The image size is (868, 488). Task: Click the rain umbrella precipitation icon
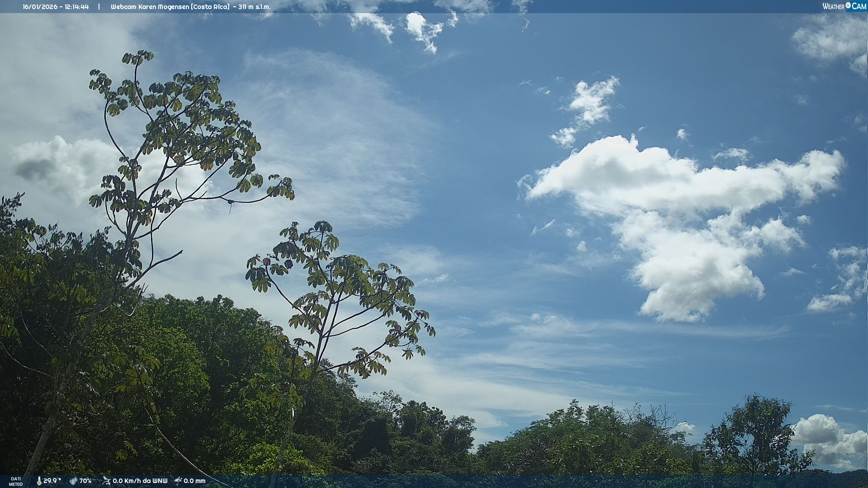coord(178,481)
